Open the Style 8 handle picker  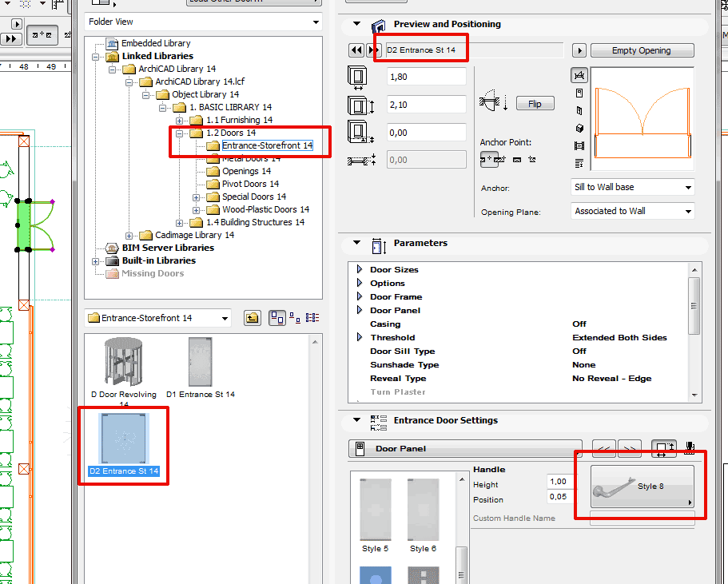(x=642, y=487)
